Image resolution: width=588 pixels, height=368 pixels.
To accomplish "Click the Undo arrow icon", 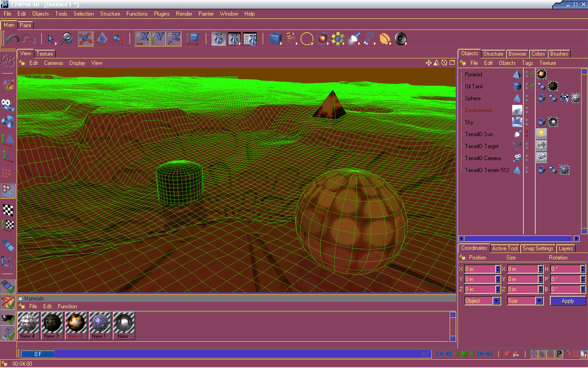I will point(13,39).
